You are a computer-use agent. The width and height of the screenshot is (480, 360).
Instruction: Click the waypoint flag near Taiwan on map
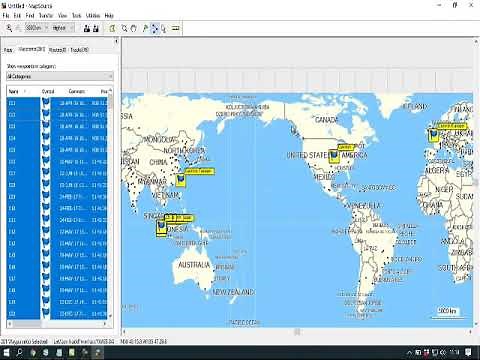pos(180,180)
